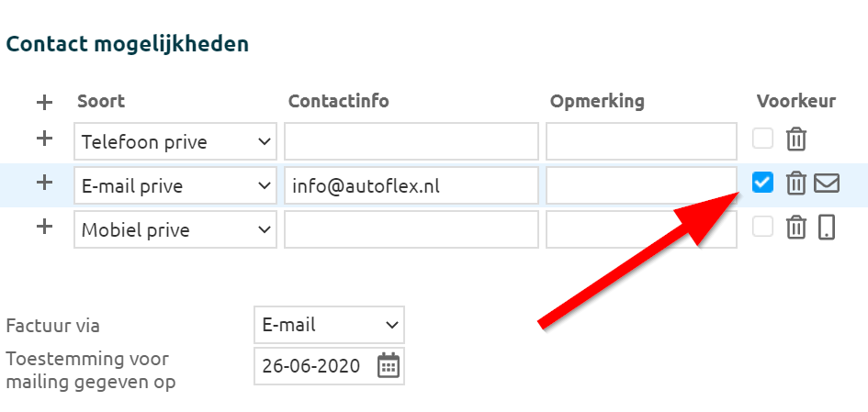This screenshot has width=868, height=412.
Task: Click the mobile phone icon
Action: pos(827,228)
